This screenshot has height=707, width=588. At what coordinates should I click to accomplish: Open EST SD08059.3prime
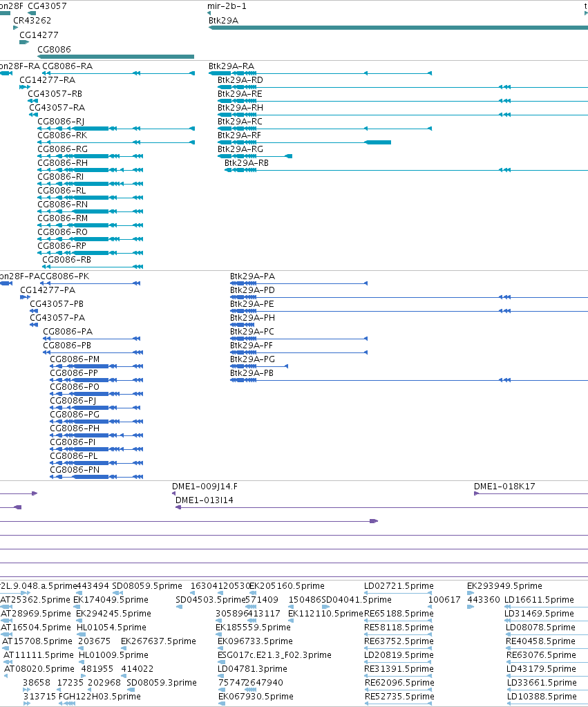tap(162, 683)
